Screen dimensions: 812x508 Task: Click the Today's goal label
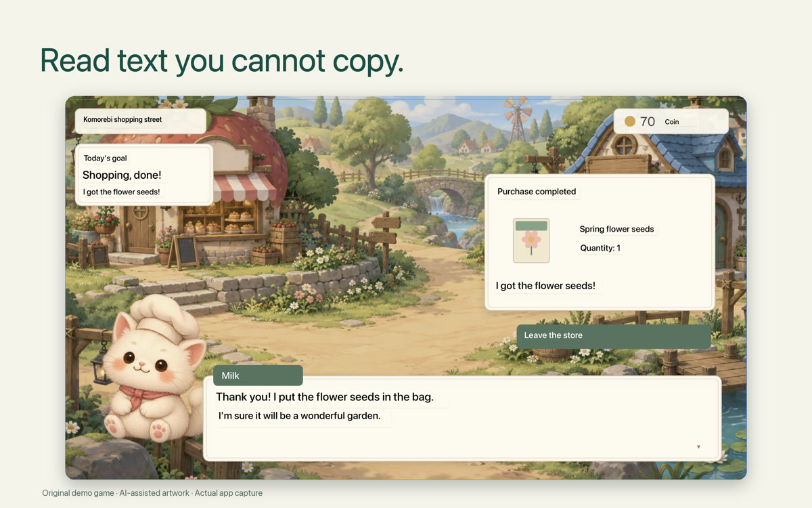point(106,158)
